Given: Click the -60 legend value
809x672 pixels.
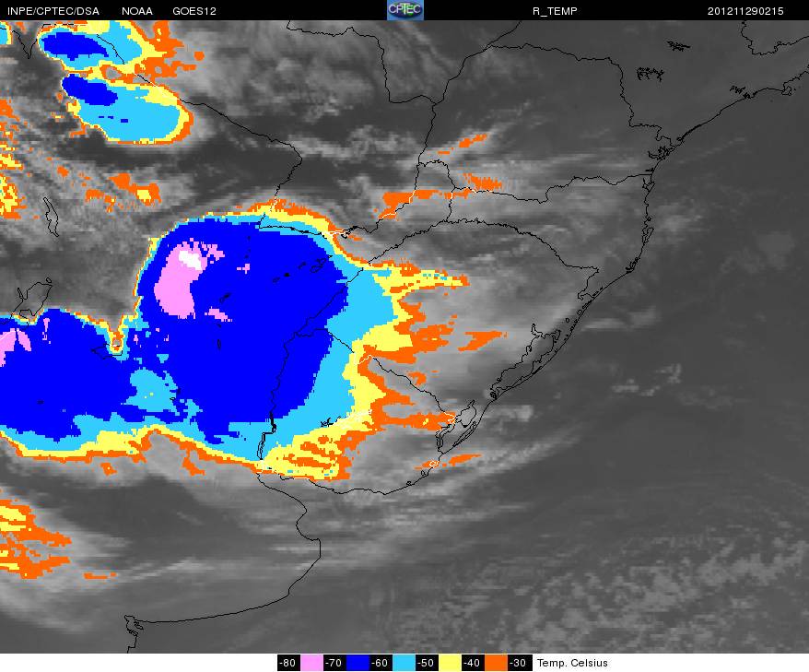Looking at the screenshot, I should pyautogui.click(x=381, y=663).
